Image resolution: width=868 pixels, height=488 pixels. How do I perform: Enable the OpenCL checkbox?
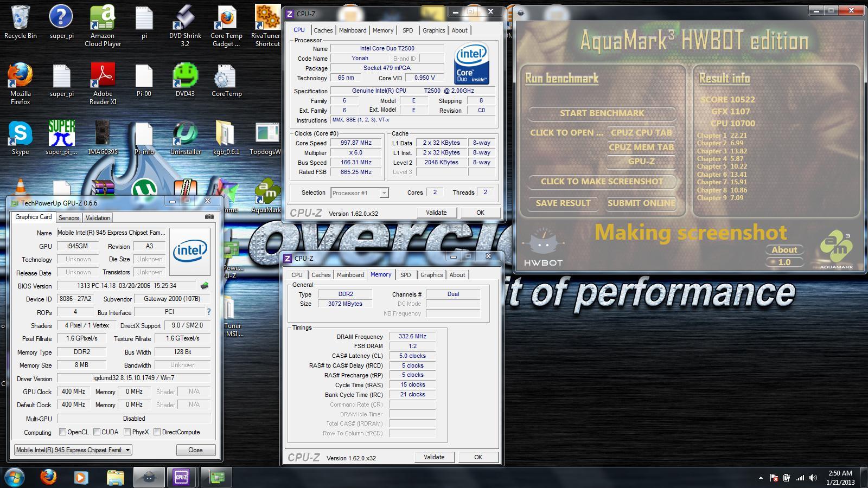point(62,432)
